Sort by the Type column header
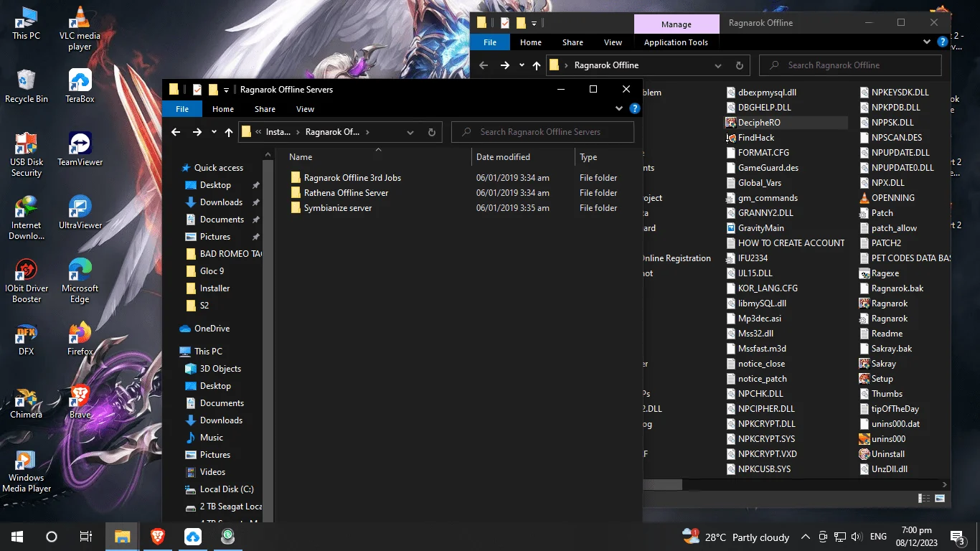 608,157
